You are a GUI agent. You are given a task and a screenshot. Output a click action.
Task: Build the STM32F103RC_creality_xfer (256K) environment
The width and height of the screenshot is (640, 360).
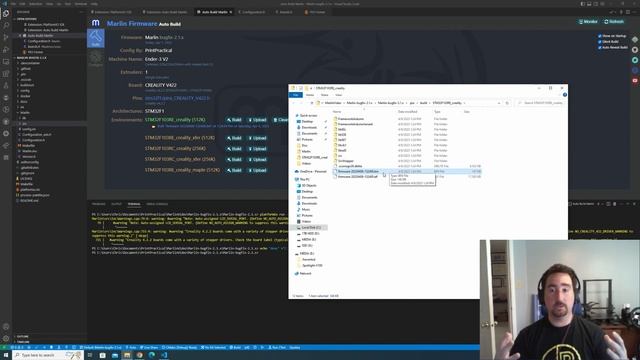(x=234, y=159)
